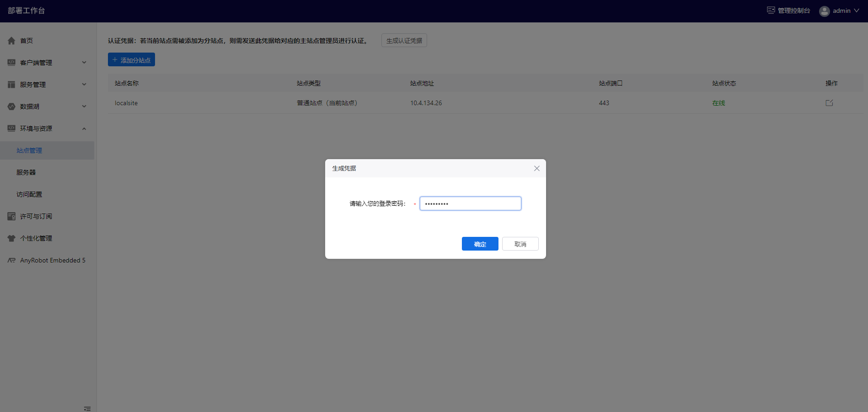Click the AnyRobot logo icon

coord(11,260)
